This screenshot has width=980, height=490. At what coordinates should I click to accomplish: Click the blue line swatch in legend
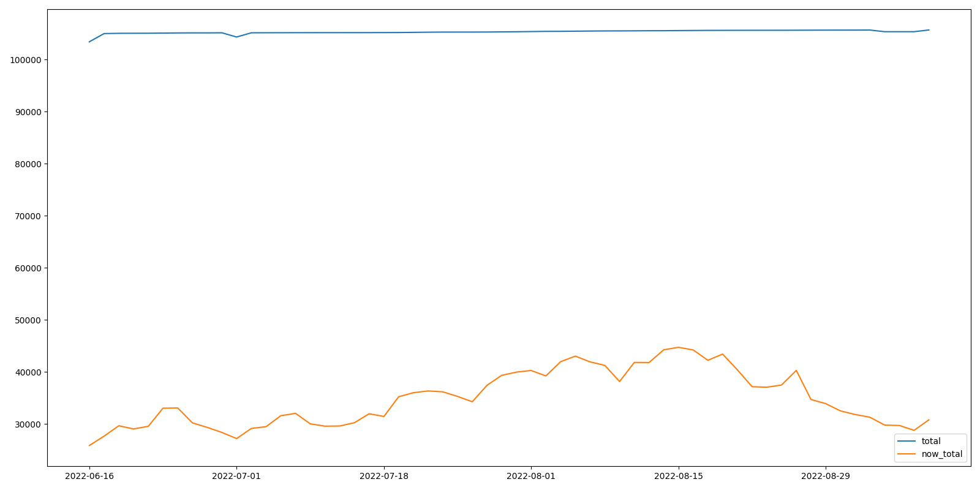(907, 441)
